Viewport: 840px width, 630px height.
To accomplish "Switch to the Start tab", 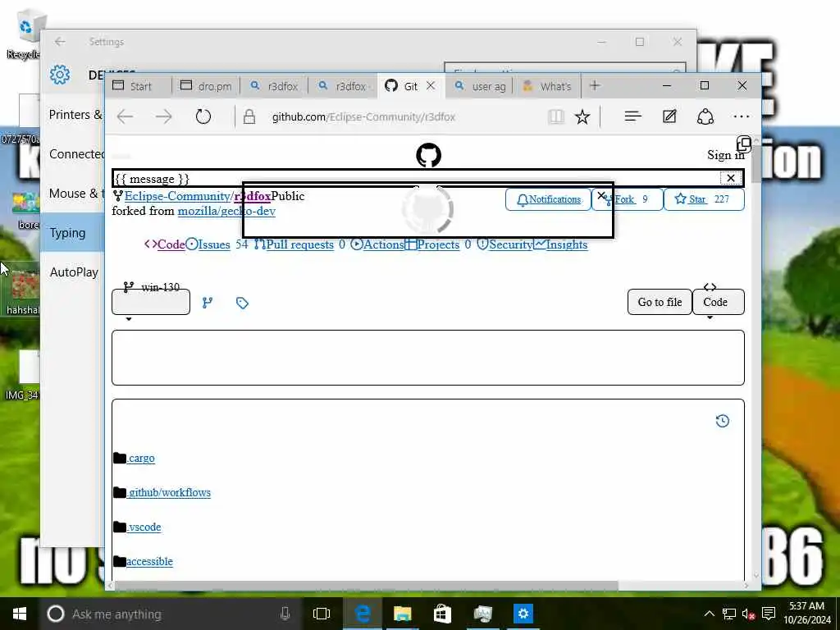I will 139,86.
